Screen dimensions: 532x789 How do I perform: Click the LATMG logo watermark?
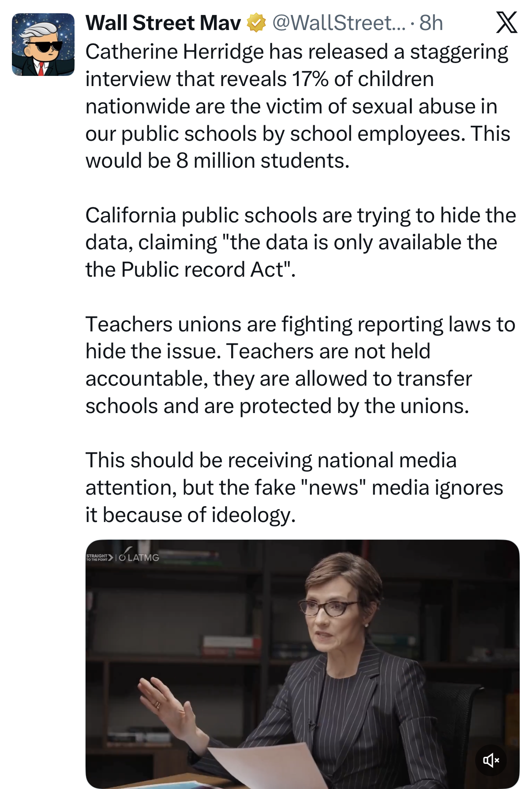point(139,556)
